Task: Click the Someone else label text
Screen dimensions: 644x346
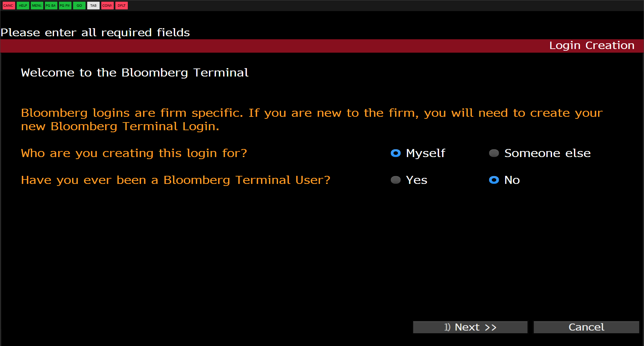Action: 547,153
